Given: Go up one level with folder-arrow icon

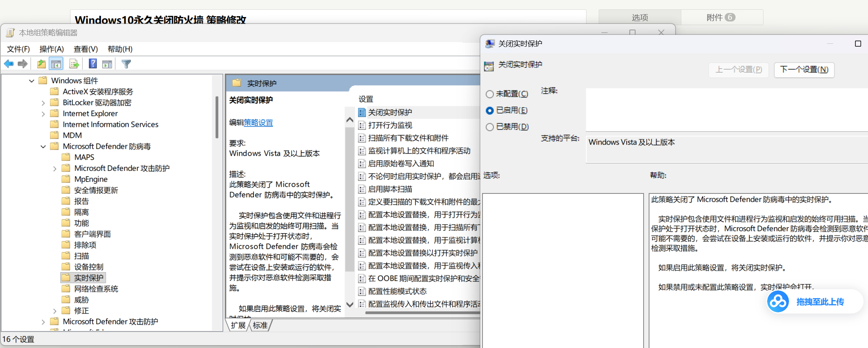Looking at the screenshot, I should point(41,64).
